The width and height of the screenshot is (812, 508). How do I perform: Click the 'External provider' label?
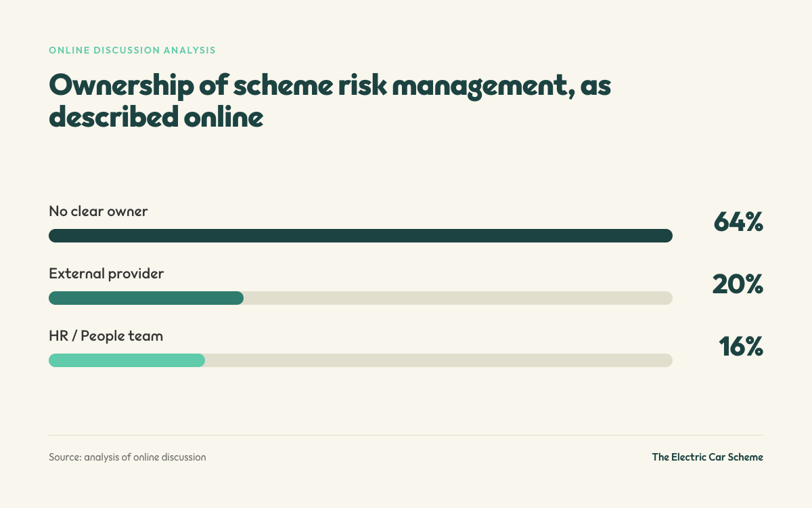(x=106, y=274)
